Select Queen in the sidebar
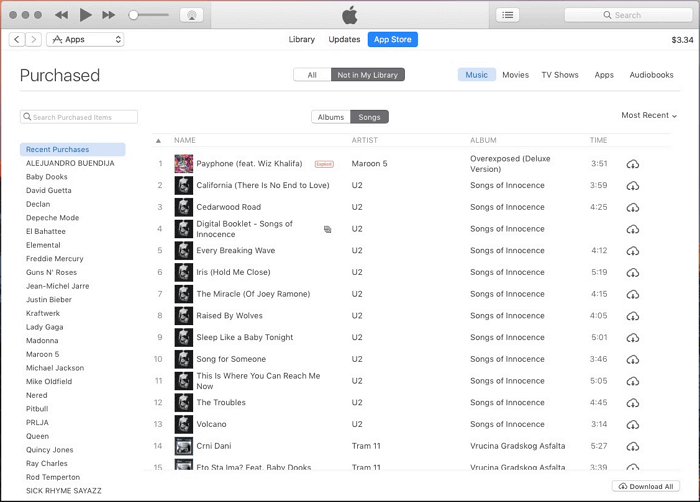The width and height of the screenshot is (700, 502). tap(37, 436)
